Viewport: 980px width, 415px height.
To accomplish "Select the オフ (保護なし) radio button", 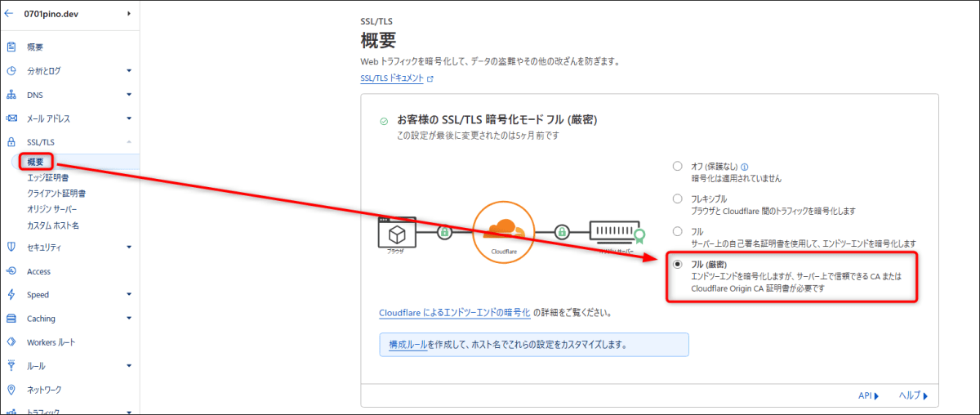I will click(x=677, y=167).
